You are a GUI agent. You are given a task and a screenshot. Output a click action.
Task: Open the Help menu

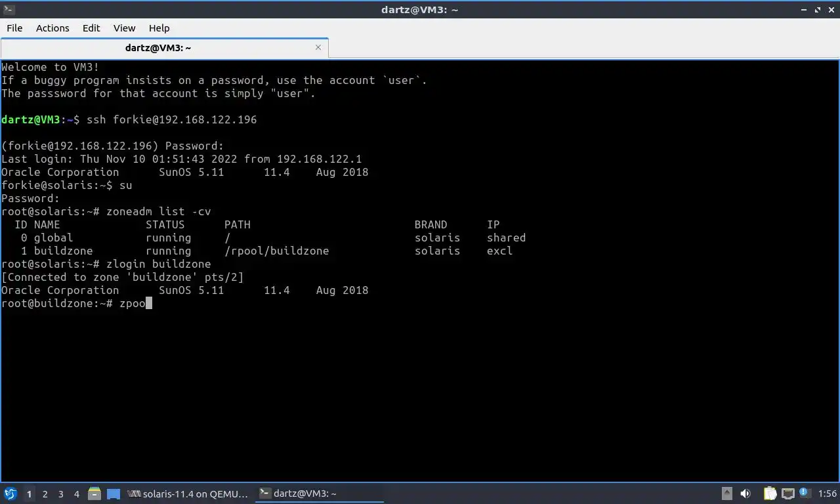[x=159, y=28]
